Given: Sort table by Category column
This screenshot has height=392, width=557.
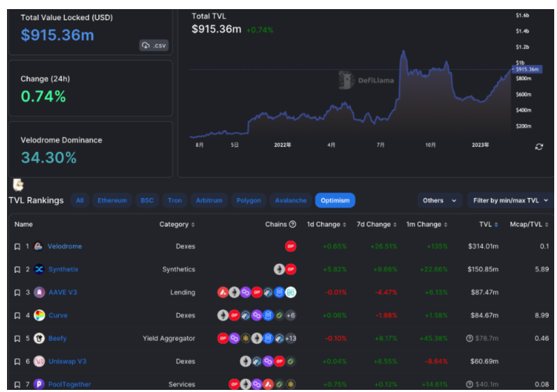Looking at the screenshot, I should click(177, 225).
